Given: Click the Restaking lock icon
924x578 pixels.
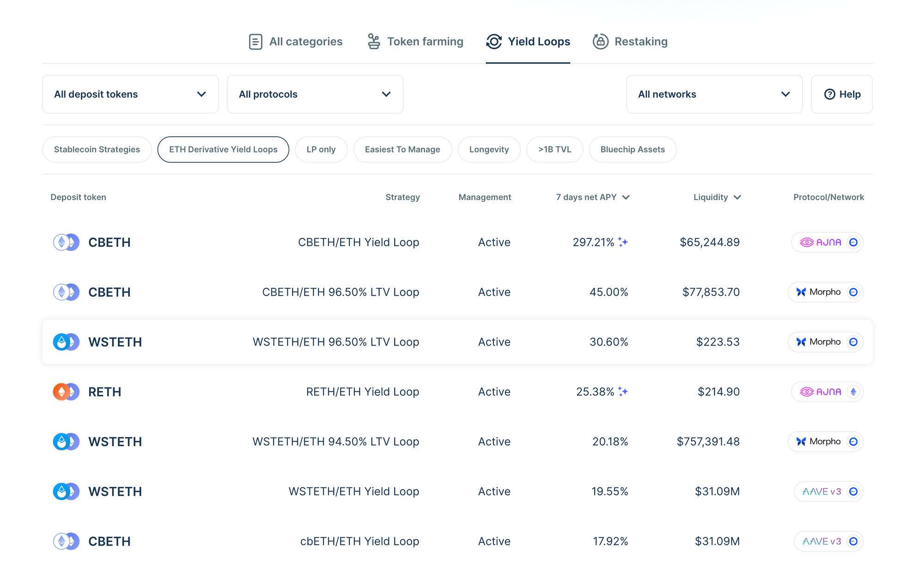Looking at the screenshot, I should coord(600,42).
